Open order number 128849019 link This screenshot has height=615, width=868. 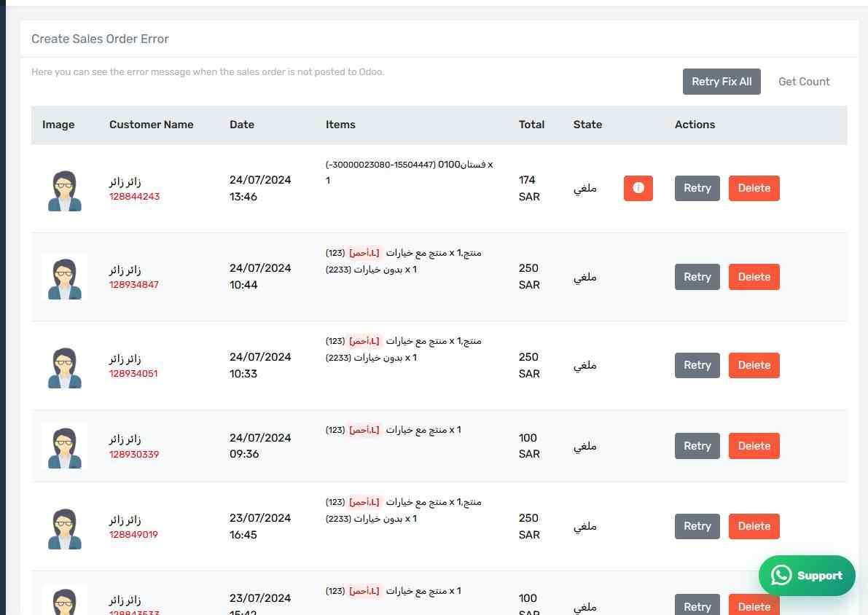coord(133,534)
